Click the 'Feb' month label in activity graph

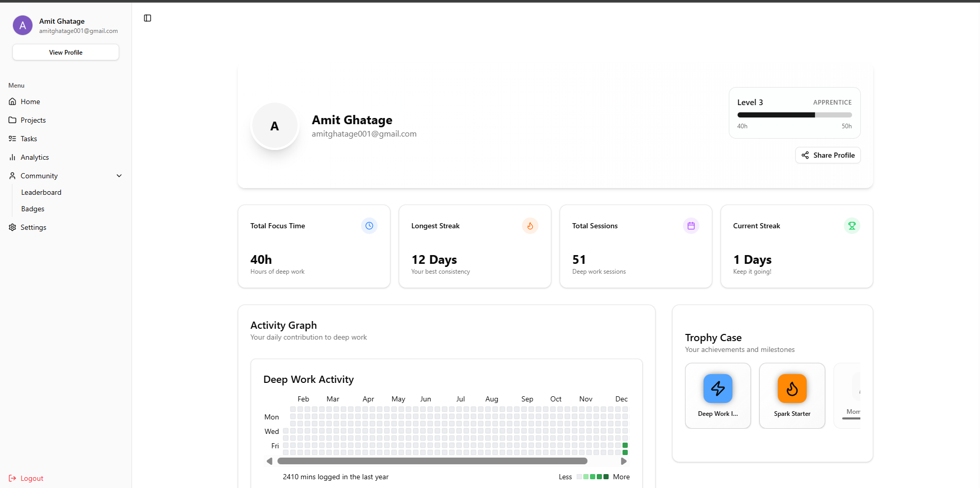(x=303, y=399)
